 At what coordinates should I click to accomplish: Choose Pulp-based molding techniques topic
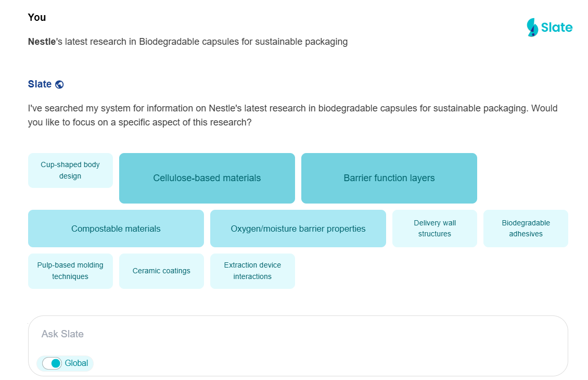point(70,271)
